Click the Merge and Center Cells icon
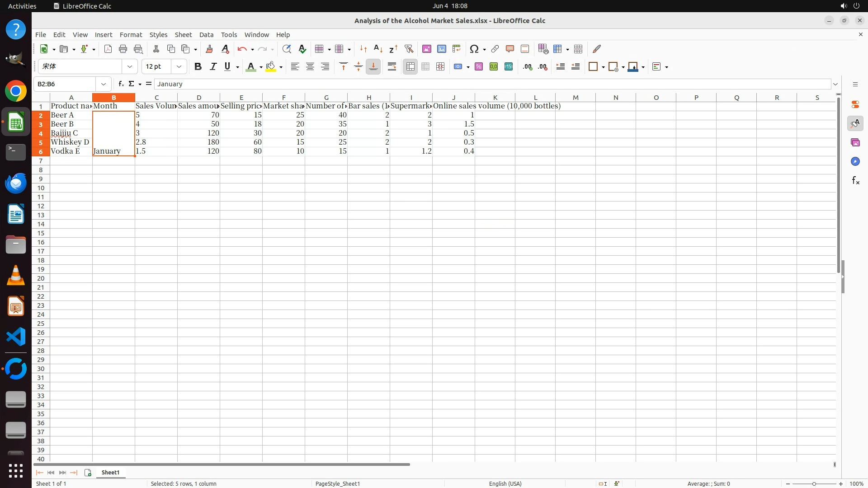This screenshot has width=868, height=488. [410, 67]
